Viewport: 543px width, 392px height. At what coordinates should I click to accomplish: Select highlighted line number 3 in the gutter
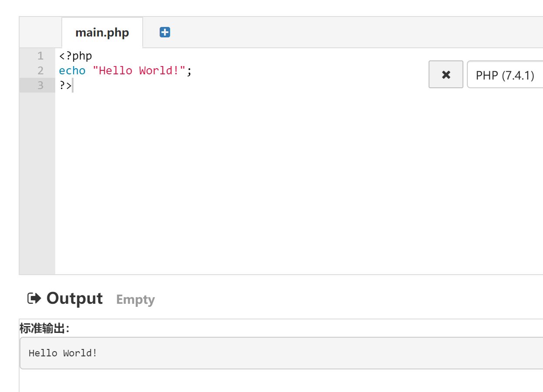pyautogui.click(x=37, y=85)
